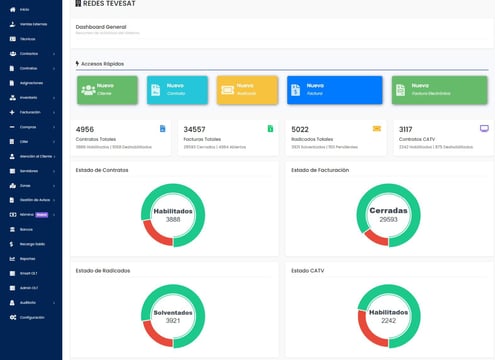Screen dimensions: 503x360
Task: Open Ventas Externas in sidebar menu
Action: pyautogui.click(x=33, y=24)
